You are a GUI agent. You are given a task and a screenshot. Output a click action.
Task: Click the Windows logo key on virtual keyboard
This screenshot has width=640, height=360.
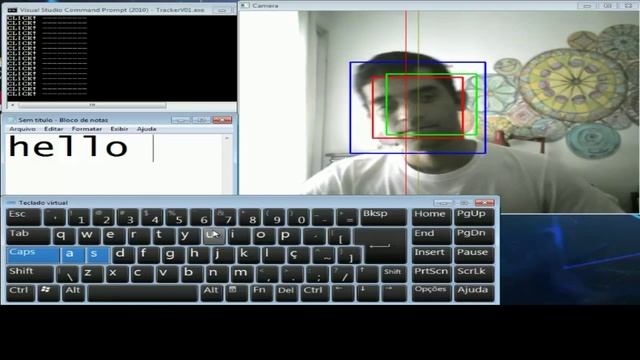tap(48, 293)
